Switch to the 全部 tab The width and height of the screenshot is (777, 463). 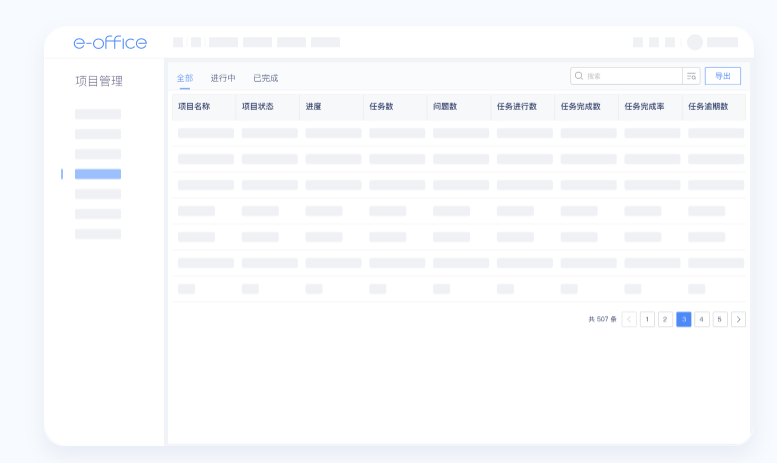[185, 78]
